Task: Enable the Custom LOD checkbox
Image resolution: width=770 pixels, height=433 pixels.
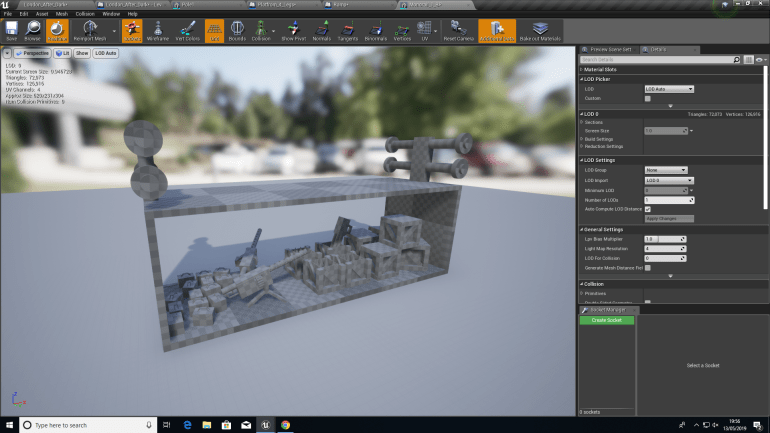Action: pyautogui.click(x=648, y=98)
